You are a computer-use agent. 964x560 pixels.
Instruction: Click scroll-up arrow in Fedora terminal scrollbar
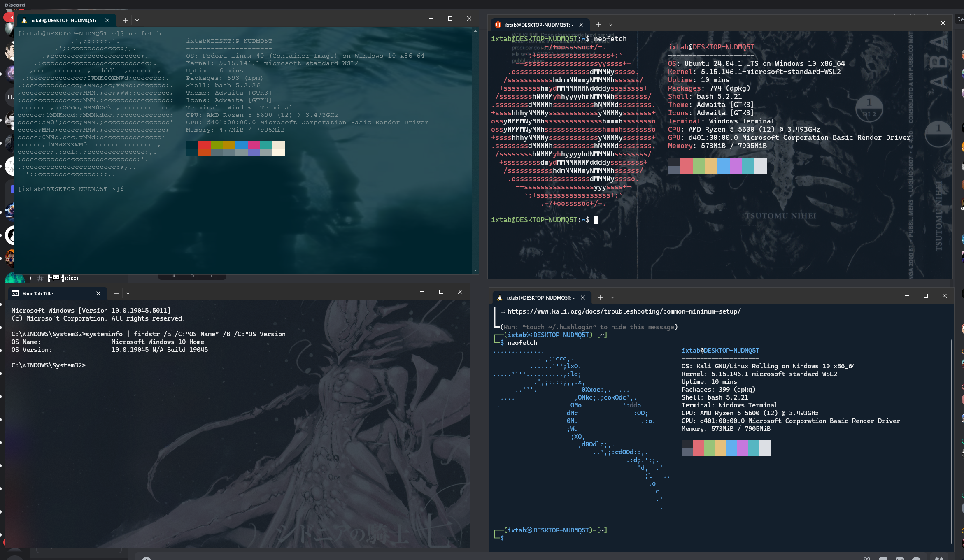coord(475,31)
